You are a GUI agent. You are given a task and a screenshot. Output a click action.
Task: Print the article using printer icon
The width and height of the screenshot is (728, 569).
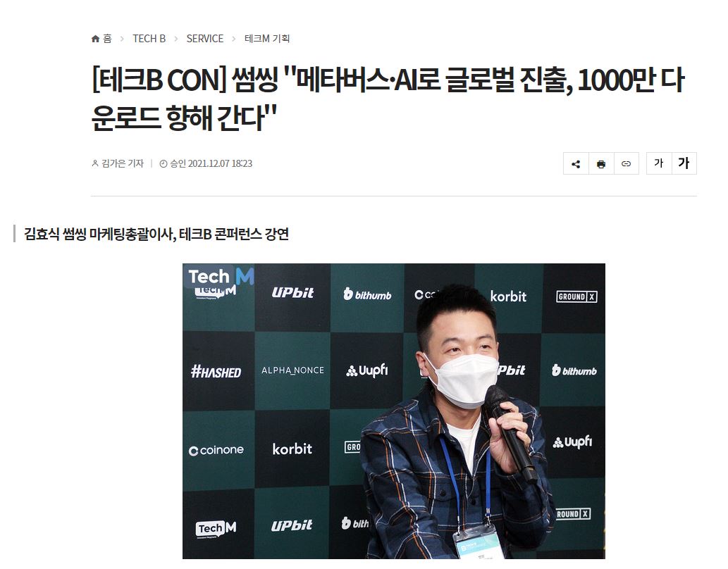(x=601, y=163)
